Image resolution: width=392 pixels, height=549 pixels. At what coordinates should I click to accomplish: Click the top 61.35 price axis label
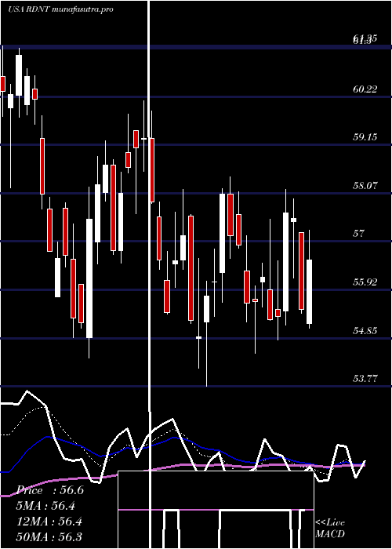[x=365, y=38]
